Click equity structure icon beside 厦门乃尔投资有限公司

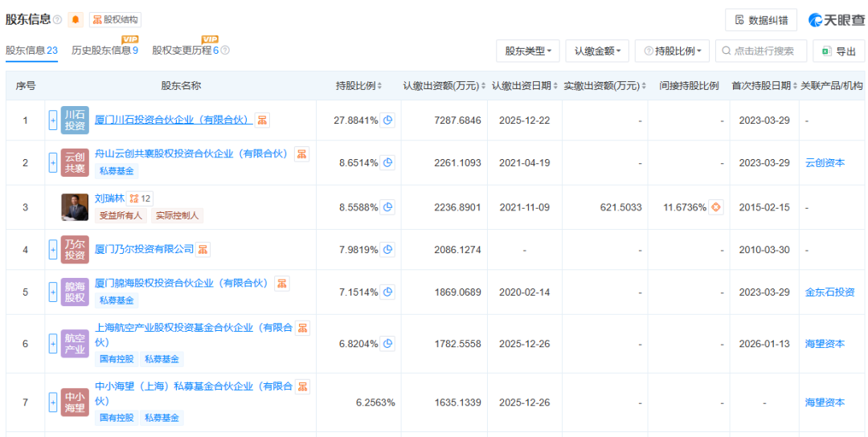pyautogui.click(x=203, y=250)
